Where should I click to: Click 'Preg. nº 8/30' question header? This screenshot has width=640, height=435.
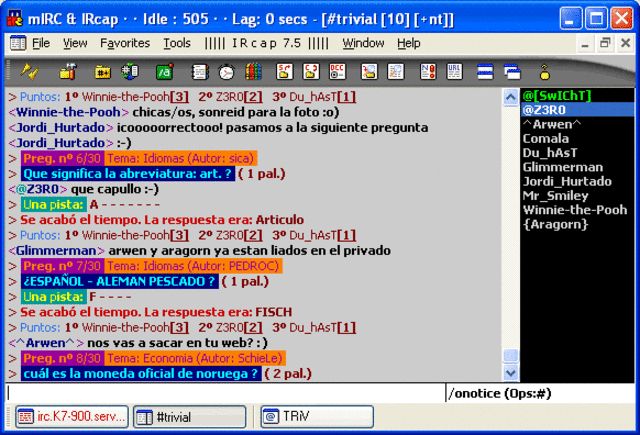62,358
